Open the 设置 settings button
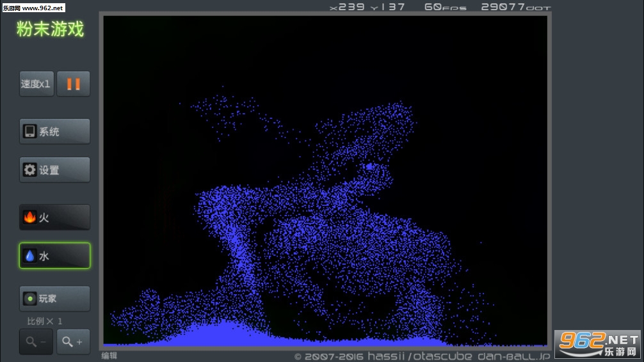Viewport: 644px width, 362px height. coord(54,169)
